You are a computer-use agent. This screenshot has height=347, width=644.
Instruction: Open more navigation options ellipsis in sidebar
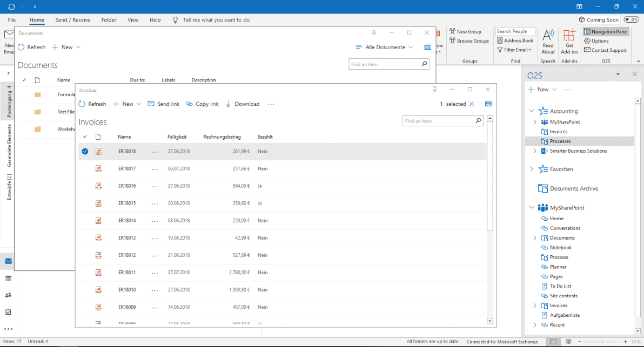(8, 329)
